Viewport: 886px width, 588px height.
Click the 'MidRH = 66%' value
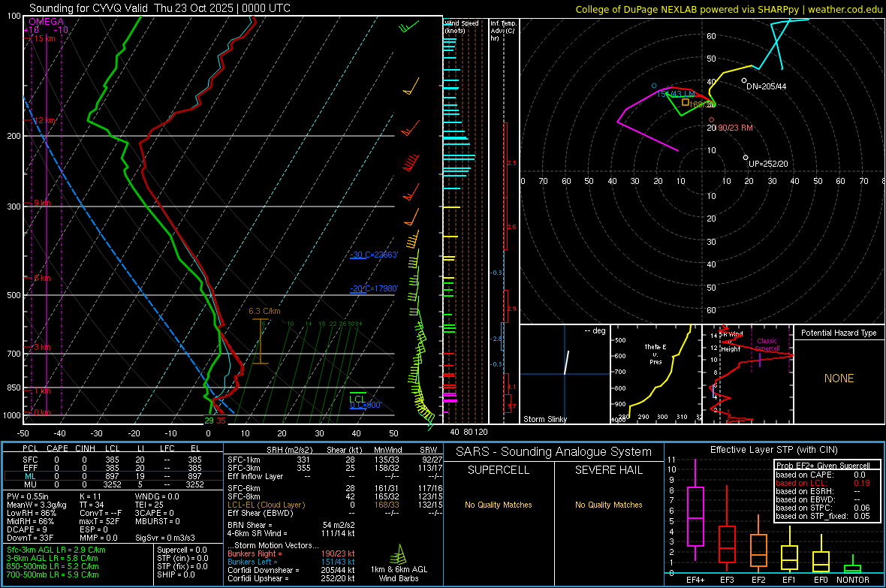(31, 521)
